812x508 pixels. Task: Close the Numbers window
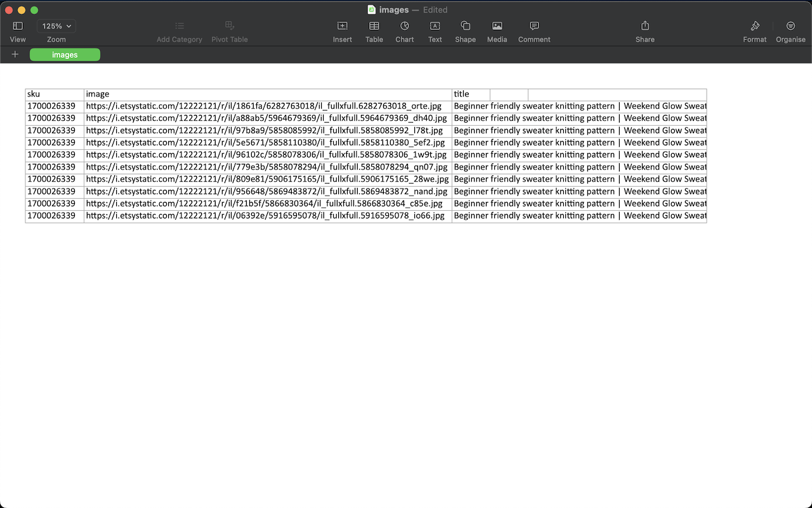tap(9, 10)
